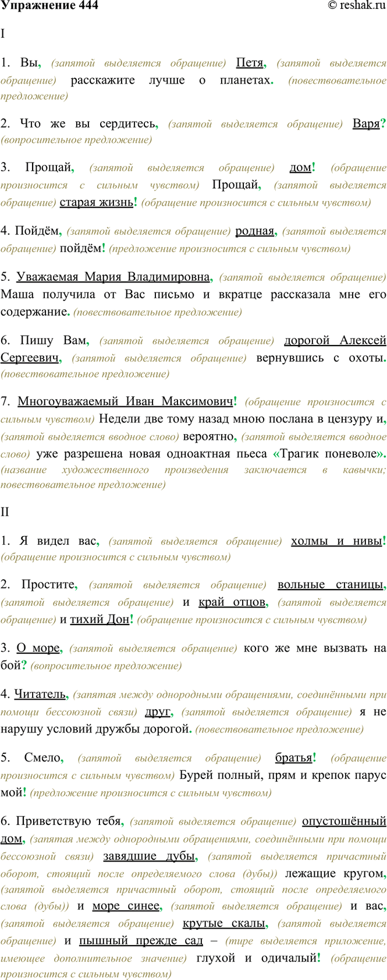Click the underlined phrase "старая жизнь"
This screenshot has height=980, width=387.
pos(97,203)
